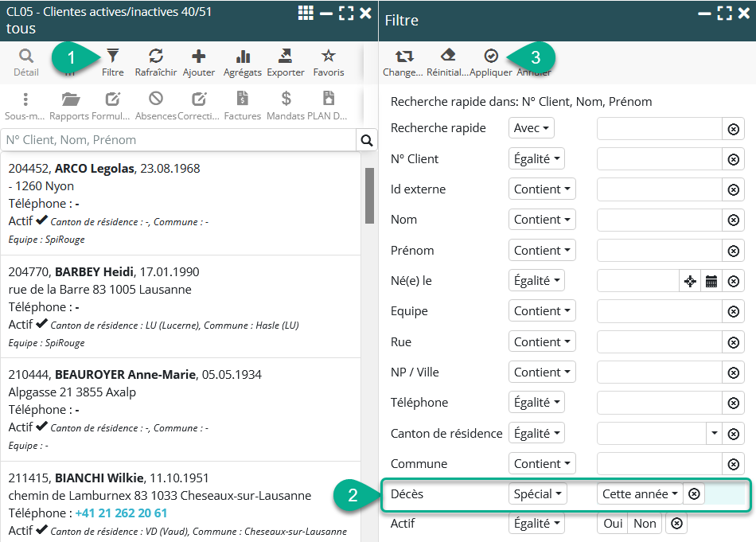
Task: Open the Mandats toolbar item
Action: point(286,105)
